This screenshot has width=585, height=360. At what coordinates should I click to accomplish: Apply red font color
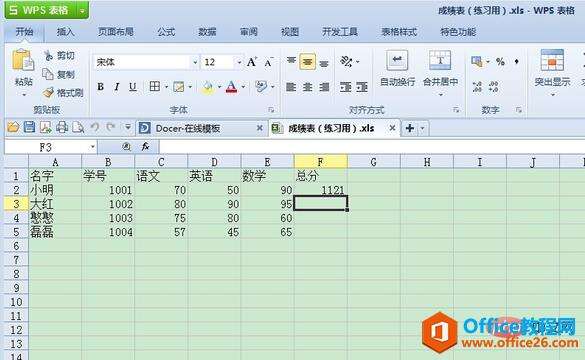point(231,87)
